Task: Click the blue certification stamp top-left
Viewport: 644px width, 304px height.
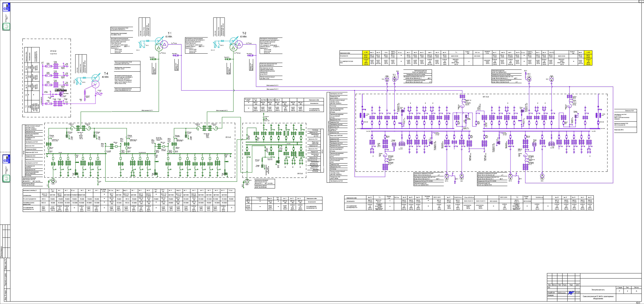Action: [x=6, y=7]
